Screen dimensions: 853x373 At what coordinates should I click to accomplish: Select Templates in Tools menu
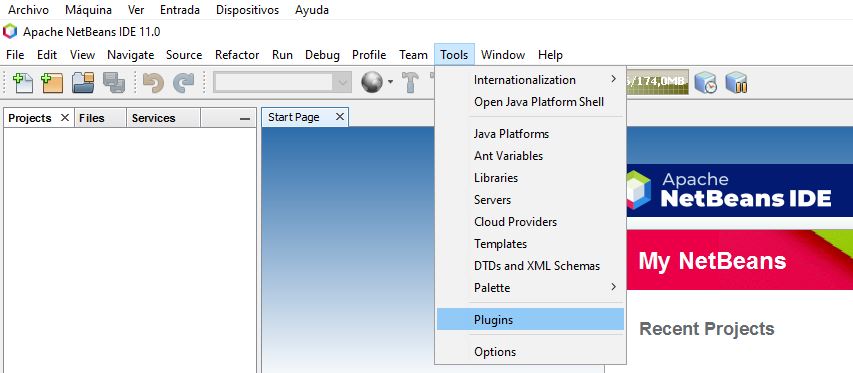coord(530,244)
